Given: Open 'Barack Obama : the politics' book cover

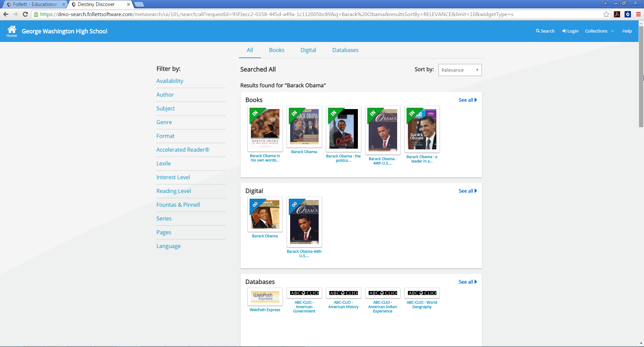Looking at the screenshot, I should point(343,129).
